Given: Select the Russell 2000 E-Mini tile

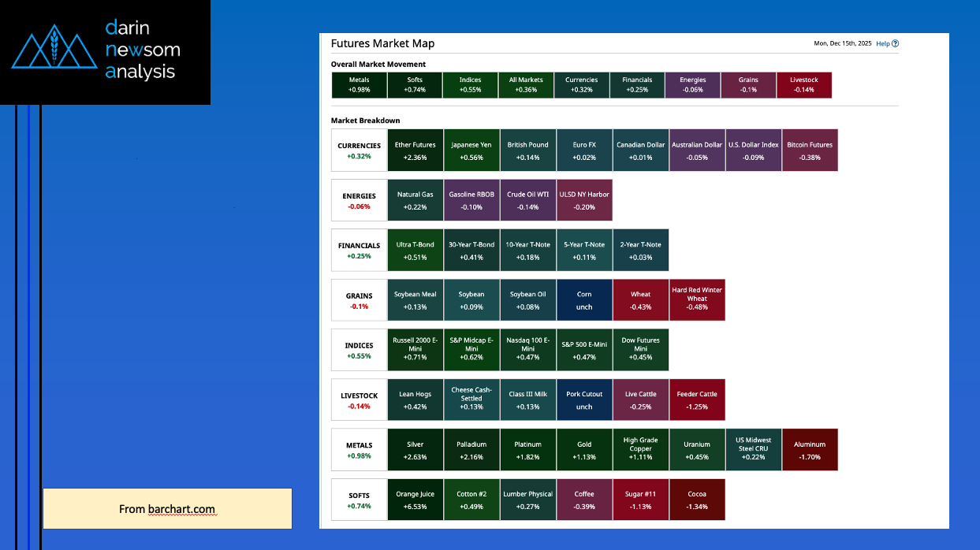Looking at the screenshot, I should pyautogui.click(x=415, y=350).
